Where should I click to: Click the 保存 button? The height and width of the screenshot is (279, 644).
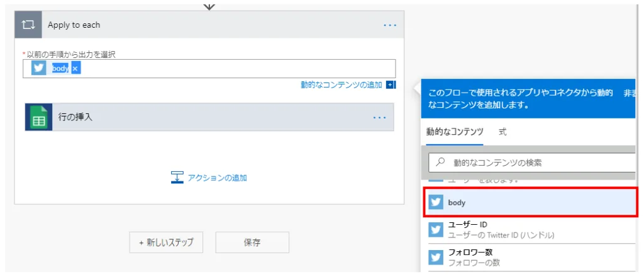click(252, 242)
